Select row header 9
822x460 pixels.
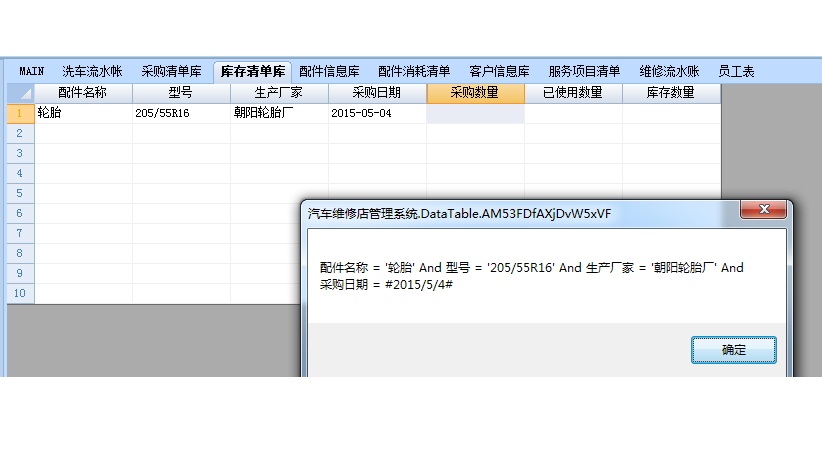pyautogui.click(x=20, y=273)
